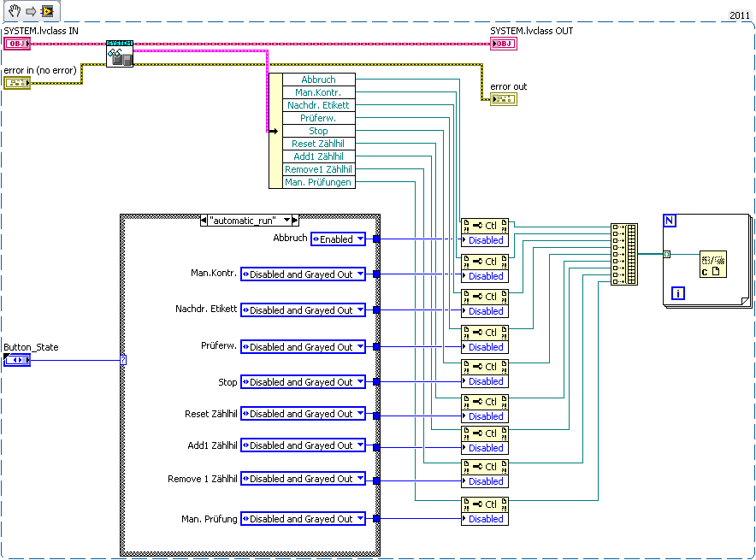Screen dimensions: 756x560
Task: Select the SYSTEM.lvclass OUT object terminal
Action: tap(504, 44)
